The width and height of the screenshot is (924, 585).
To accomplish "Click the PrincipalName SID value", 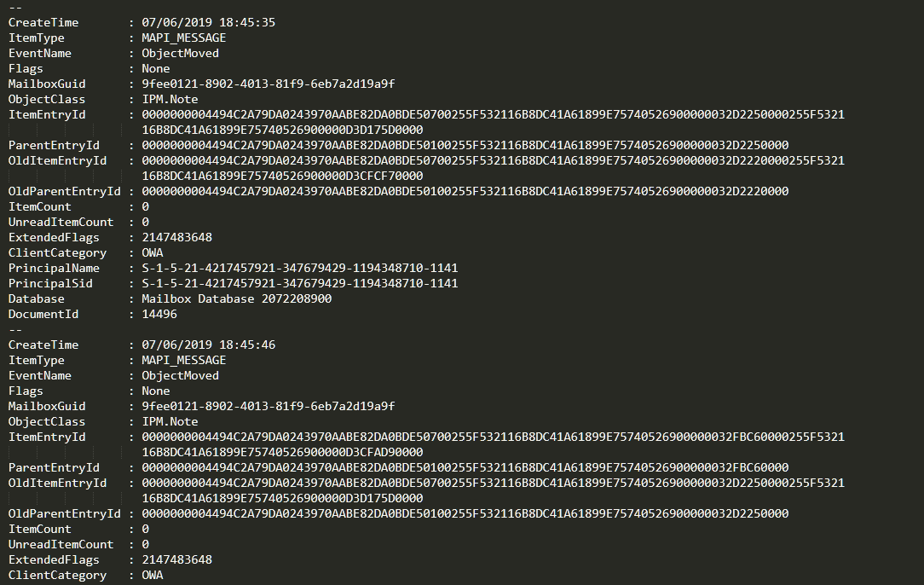I will [300, 269].
